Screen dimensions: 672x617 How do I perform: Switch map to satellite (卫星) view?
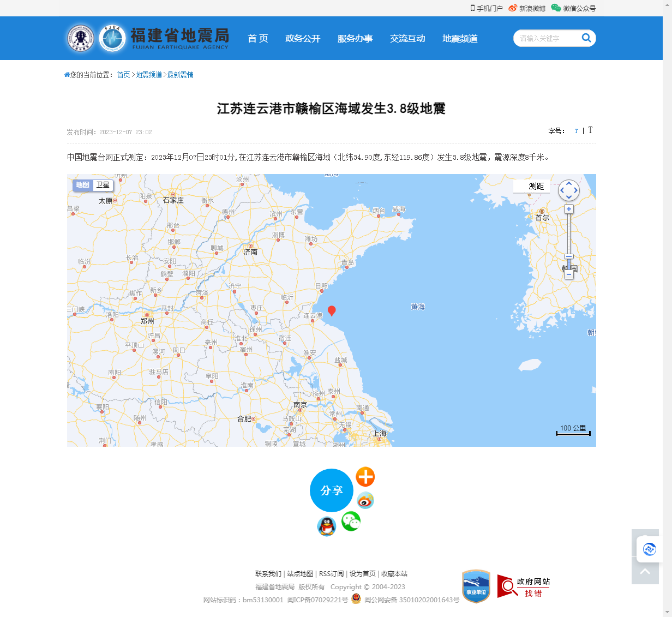click(x=103, y=185)
